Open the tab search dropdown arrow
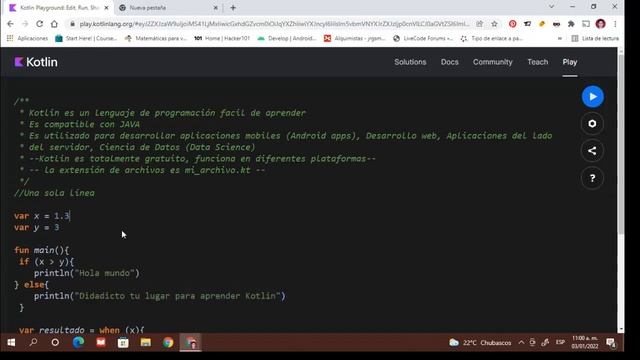640x360 pixels. click(x=551, y=7)
